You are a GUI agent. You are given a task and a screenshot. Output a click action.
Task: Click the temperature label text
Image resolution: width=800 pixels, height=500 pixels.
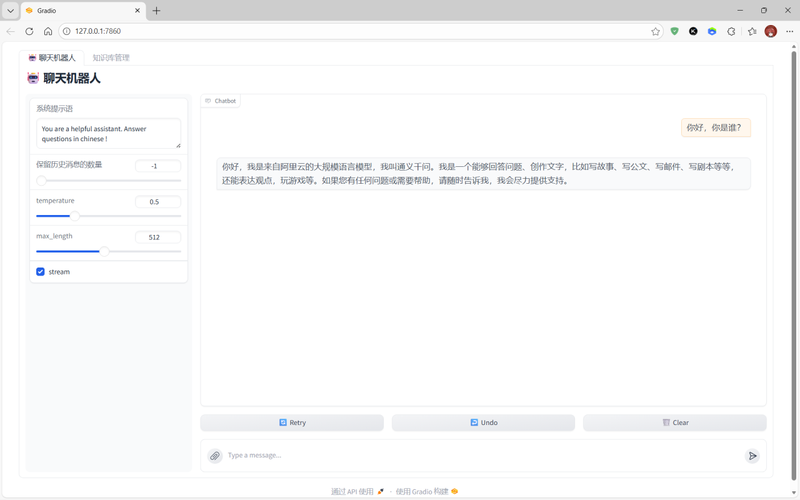[x=55, y=201]
